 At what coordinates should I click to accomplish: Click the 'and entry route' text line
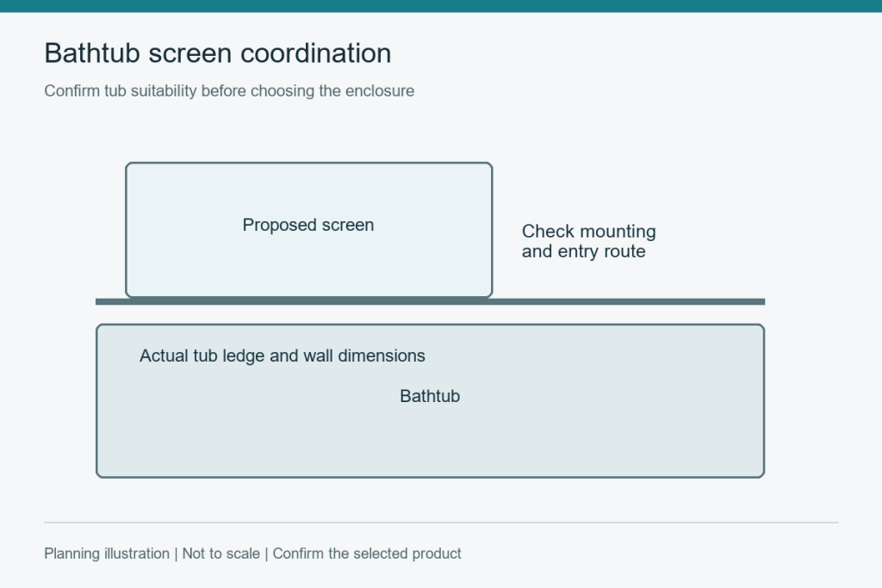coord(583,251)
